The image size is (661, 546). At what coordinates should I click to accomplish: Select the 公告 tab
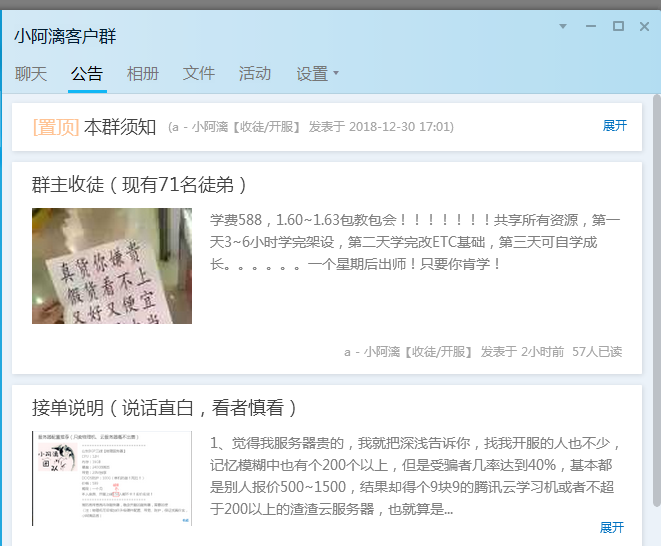[87, 73]
